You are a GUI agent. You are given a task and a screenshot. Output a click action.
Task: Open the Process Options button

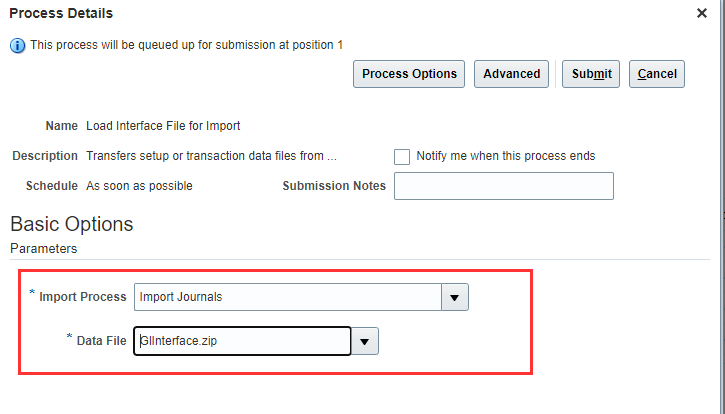(409, 74)
